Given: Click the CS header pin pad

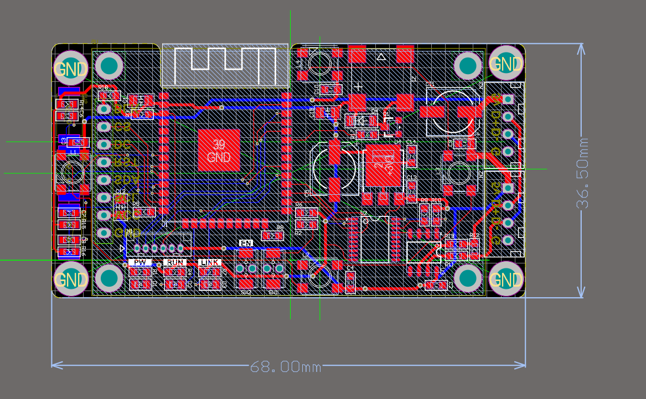Looking at the screenshot, I should (x=104, y=127).
